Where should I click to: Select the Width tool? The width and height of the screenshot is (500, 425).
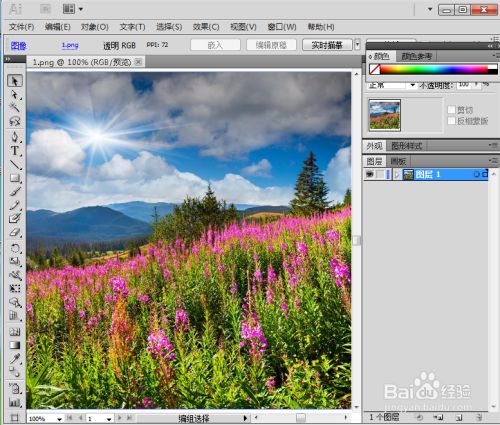point(15,275)
